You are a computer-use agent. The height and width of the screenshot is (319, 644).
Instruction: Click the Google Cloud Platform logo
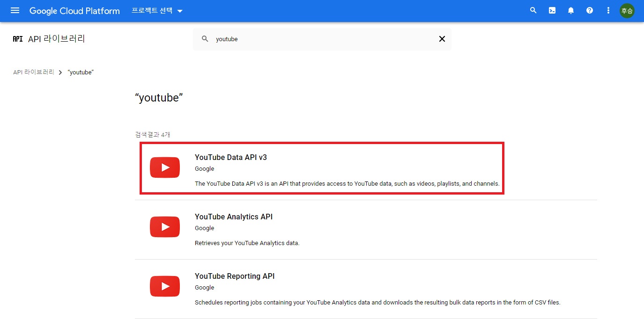(x=74, y=11)
